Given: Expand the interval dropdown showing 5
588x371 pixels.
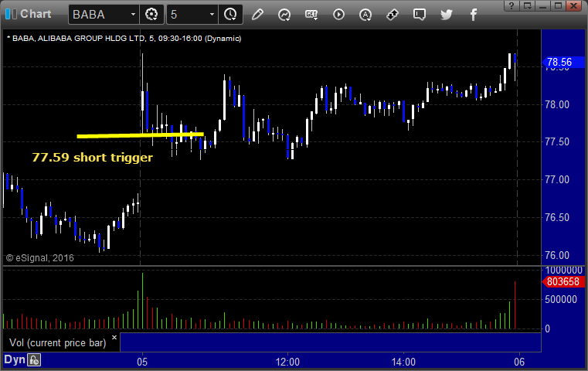Looking at the screenshot, I should (x=212, y=14).
